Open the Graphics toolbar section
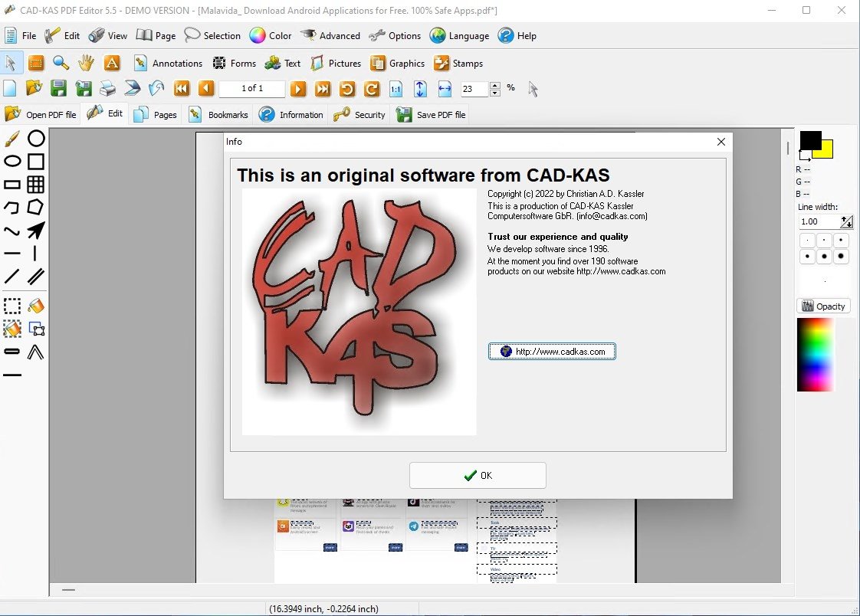Image resolution: width=860 pixels, height=616 pixels. click(398, 63)
